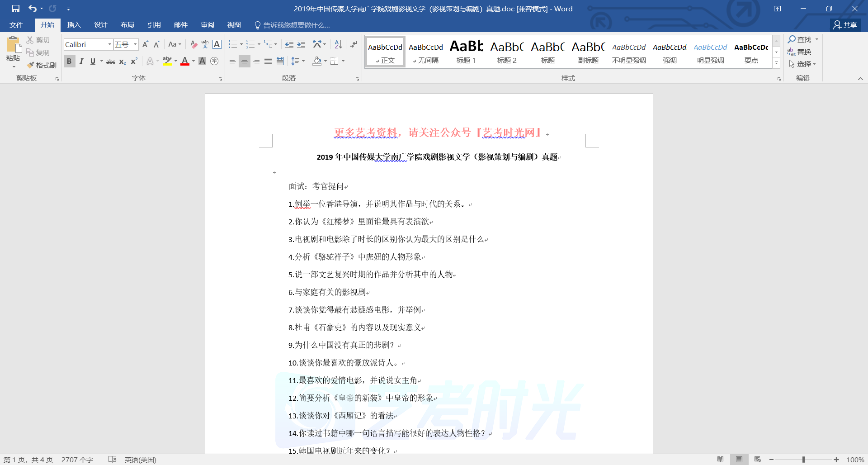Expand the font size dropdown showing 五号
Screen dimensions: 868x465
click(135, 44)
